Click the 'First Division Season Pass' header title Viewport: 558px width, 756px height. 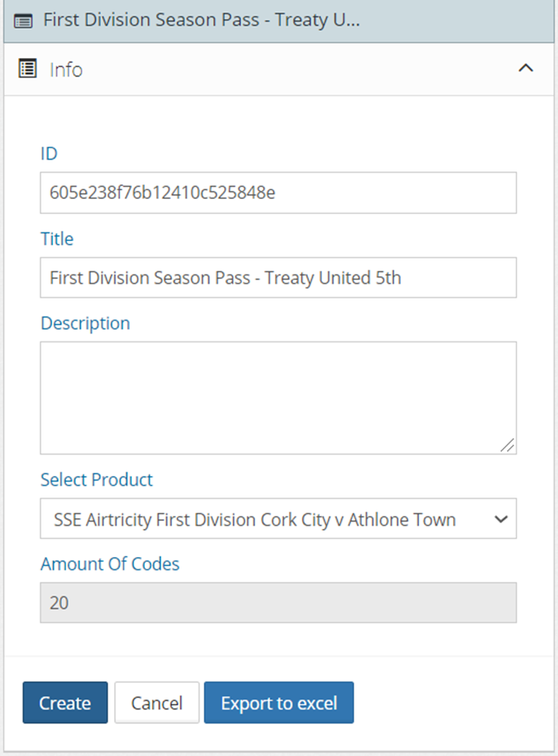coord(202,20)
